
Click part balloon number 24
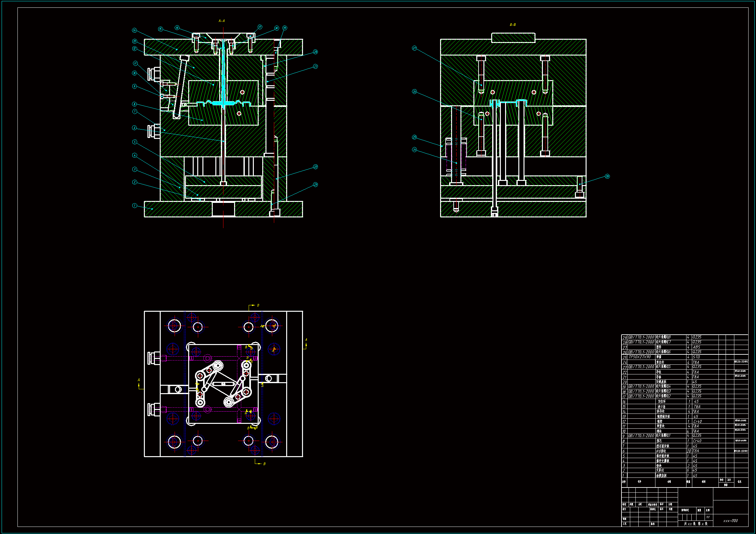415,150
